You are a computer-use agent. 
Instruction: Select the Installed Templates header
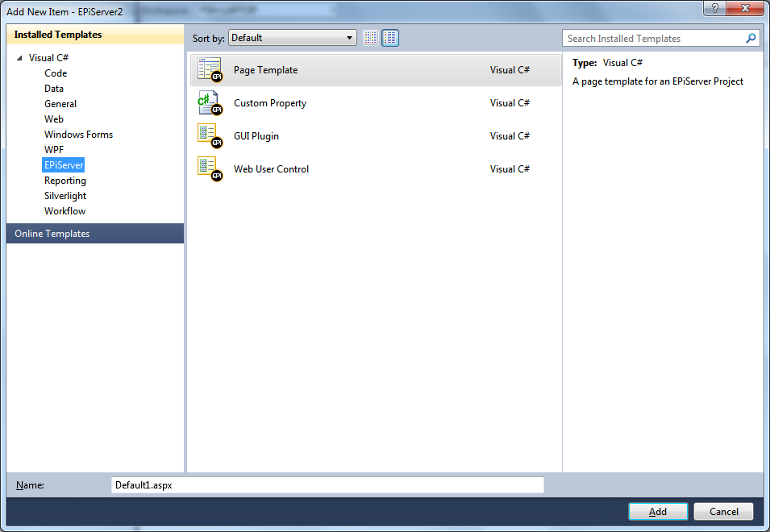[58, 35]
